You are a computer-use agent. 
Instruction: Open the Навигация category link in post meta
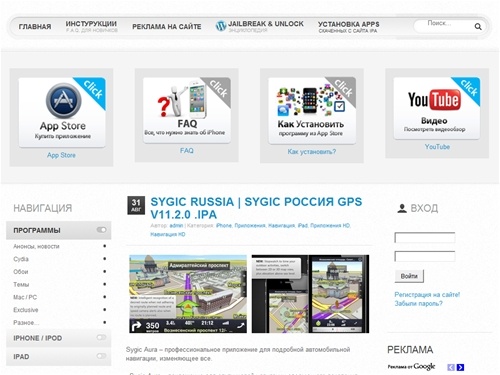[282, 226]
